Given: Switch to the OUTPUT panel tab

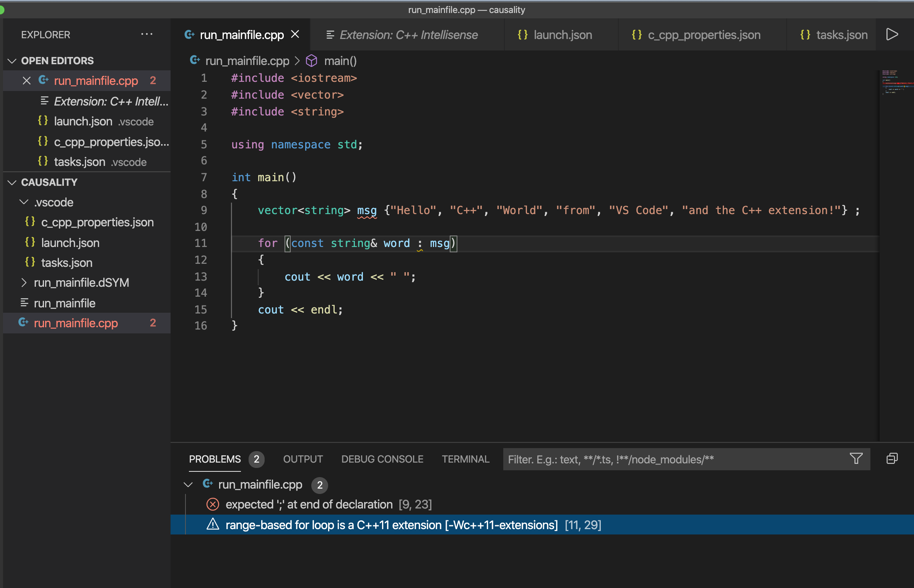Looking at the screenshot, I should (303, 459).
